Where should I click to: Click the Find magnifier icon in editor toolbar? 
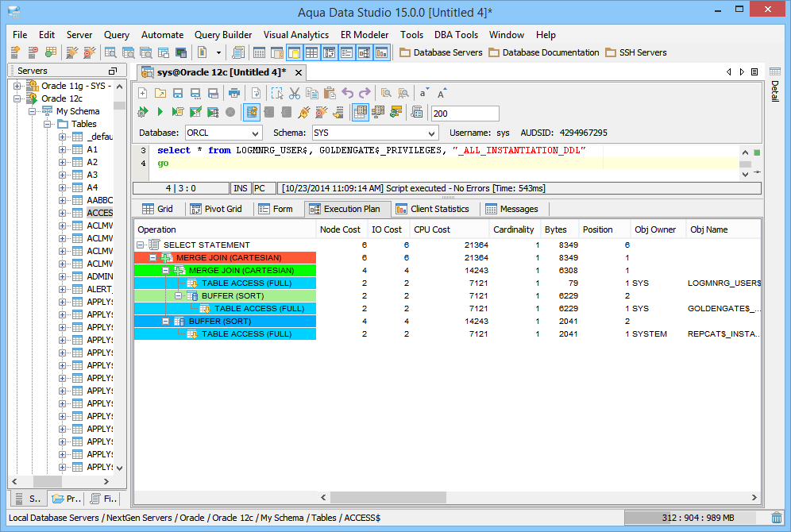(x=387, y=93)
